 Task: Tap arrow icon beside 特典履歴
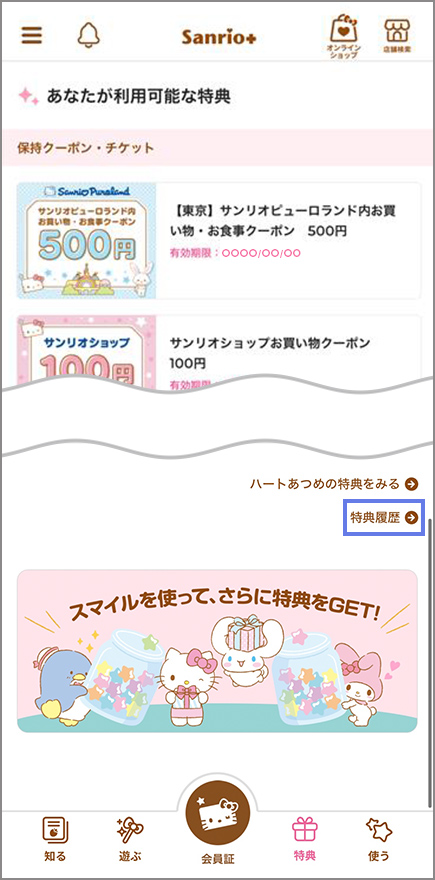412,517
